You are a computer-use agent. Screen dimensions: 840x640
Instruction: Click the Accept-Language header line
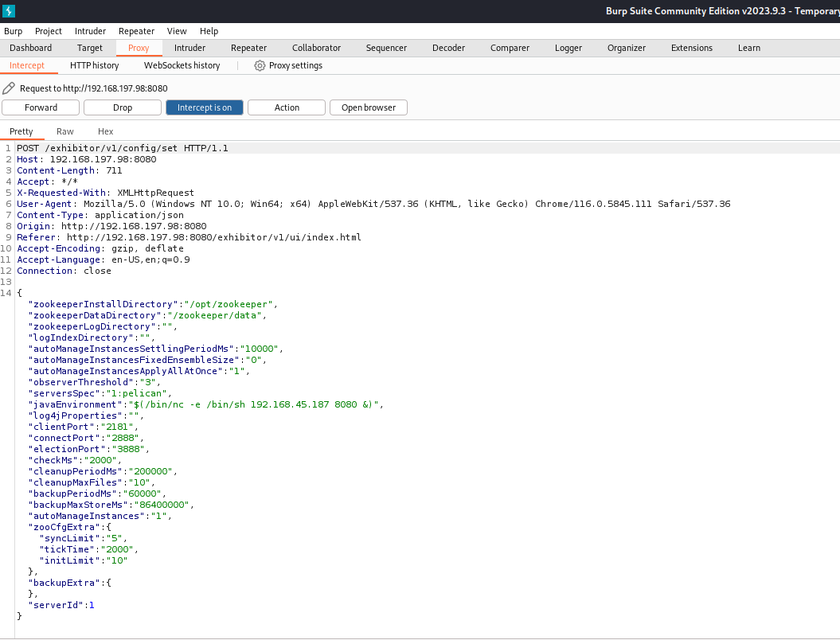click(x=104, y=260)
